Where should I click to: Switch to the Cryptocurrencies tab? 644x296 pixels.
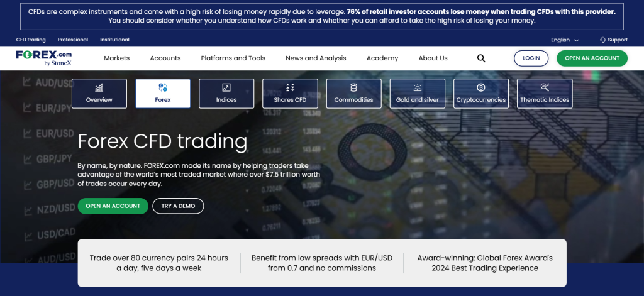(481, 94)
